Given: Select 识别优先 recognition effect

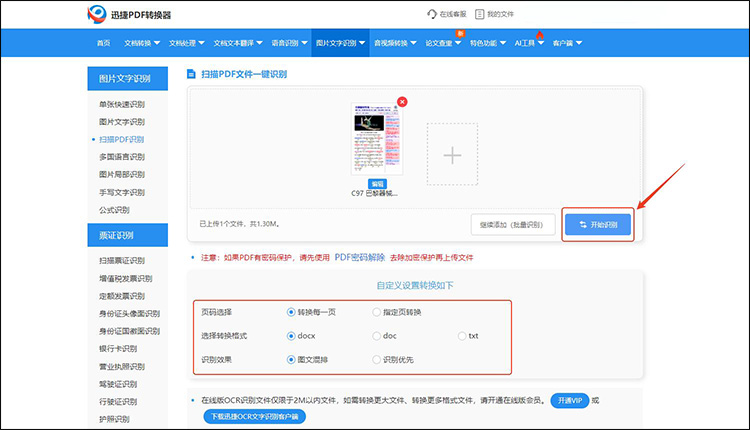Looking at the screenshot, I should 376,358.
